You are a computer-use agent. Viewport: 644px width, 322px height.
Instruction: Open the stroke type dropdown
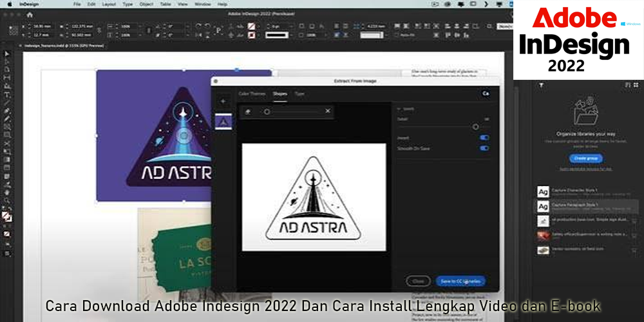[x=291, y=35]
